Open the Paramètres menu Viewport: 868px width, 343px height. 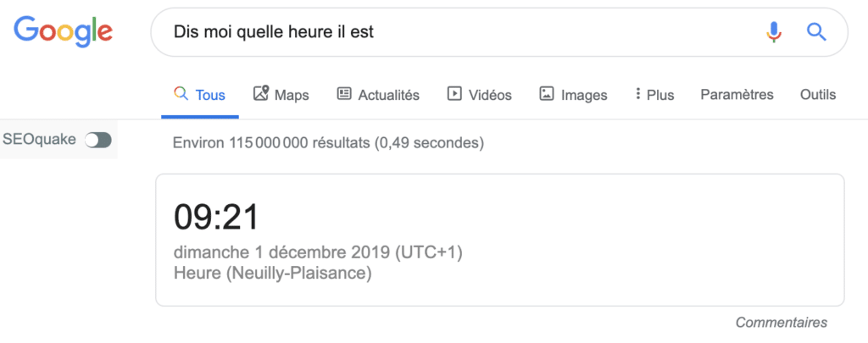[x=737, y=95]
